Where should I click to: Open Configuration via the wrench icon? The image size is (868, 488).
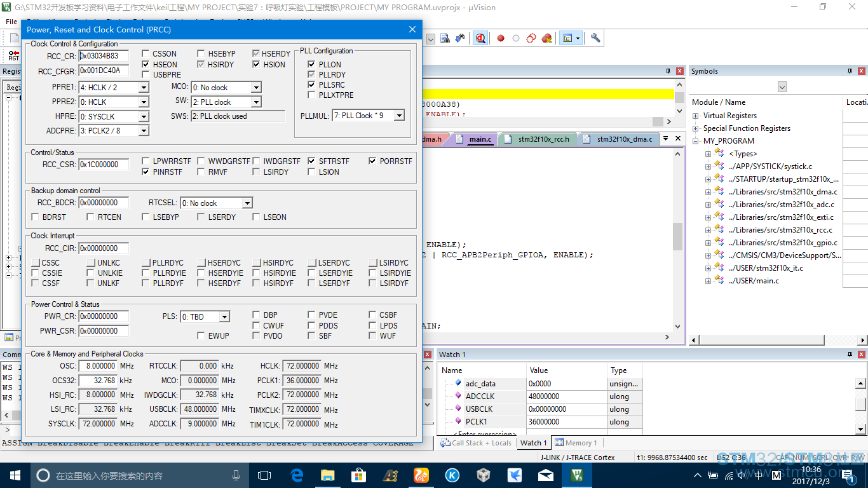(x=595, y=38)
